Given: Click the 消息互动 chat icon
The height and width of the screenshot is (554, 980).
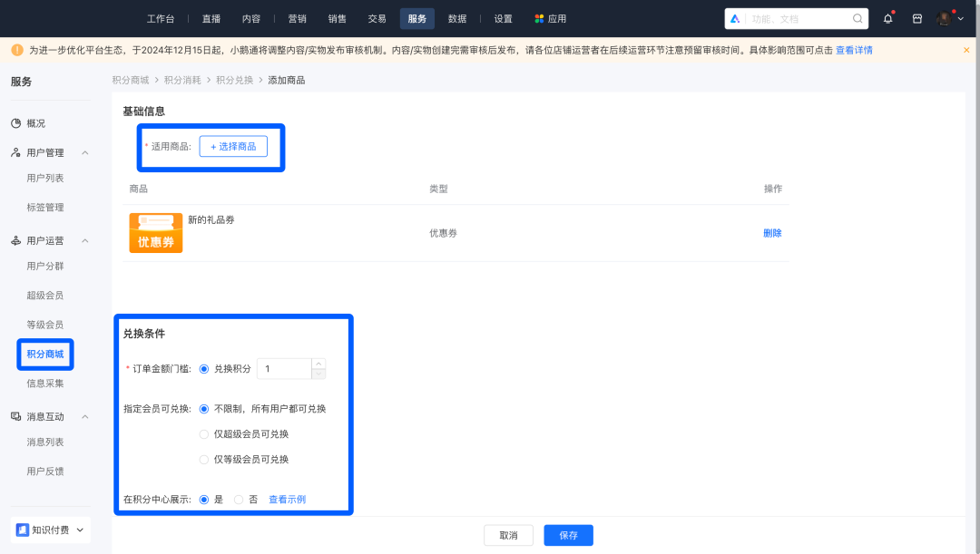Looking at the screenshot, I should coord(16,416).
